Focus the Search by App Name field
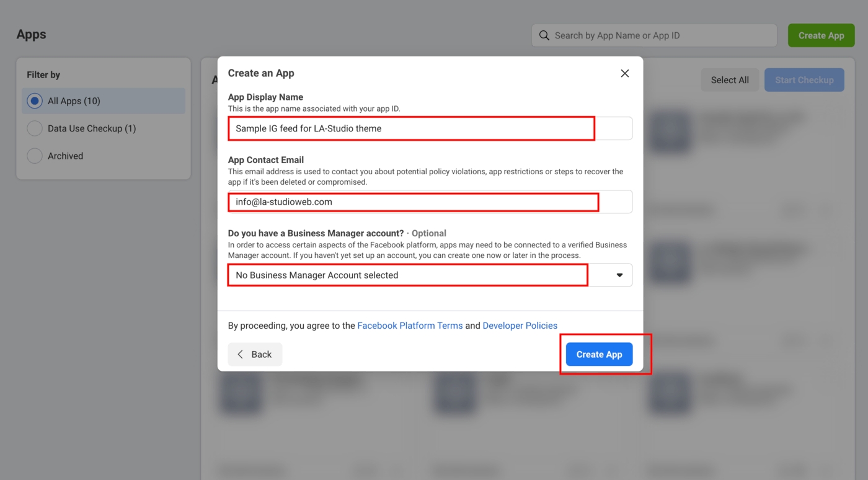This screenshot has width=868, height=480. tap(660, 36)
